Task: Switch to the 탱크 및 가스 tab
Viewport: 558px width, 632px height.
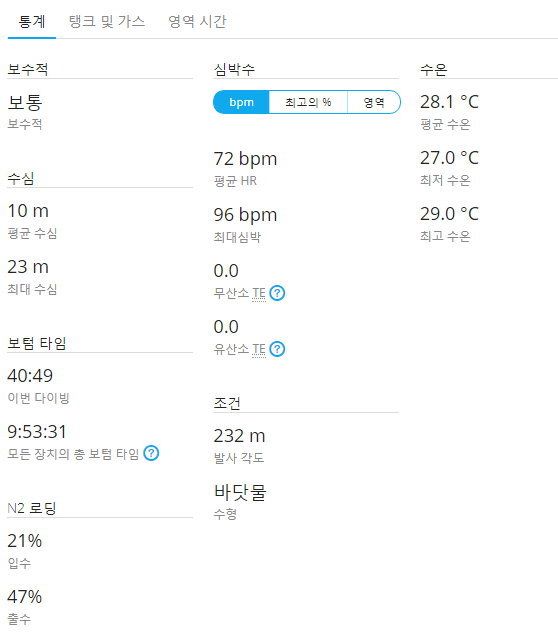Action: (x=107, y=21)
